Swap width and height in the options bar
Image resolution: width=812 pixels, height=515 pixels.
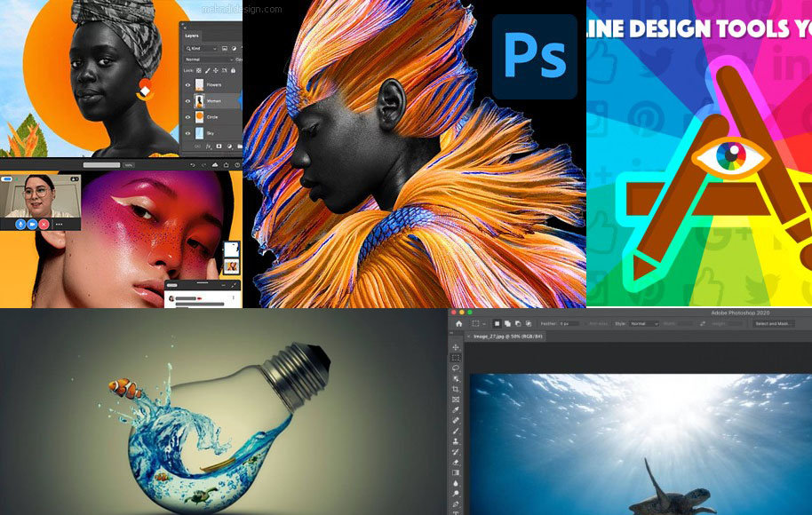pyautogui.click(x=702, y=323)
